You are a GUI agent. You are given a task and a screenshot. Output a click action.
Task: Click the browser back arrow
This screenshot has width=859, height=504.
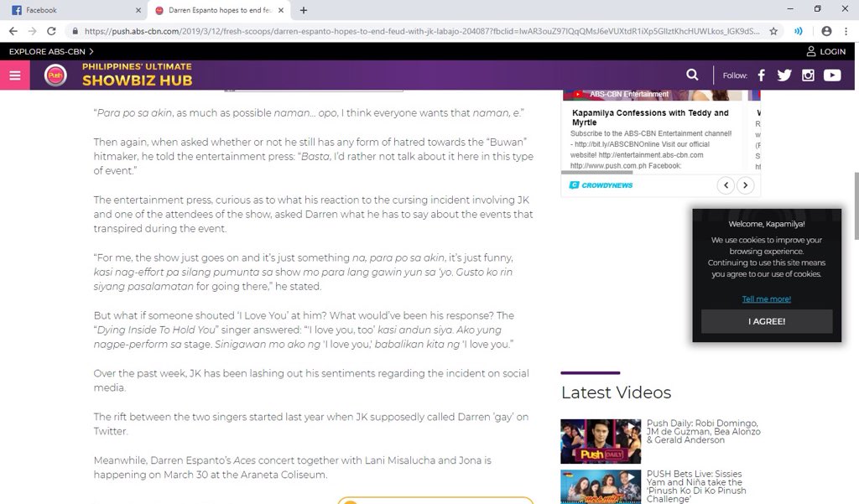(x=13, y=31)
